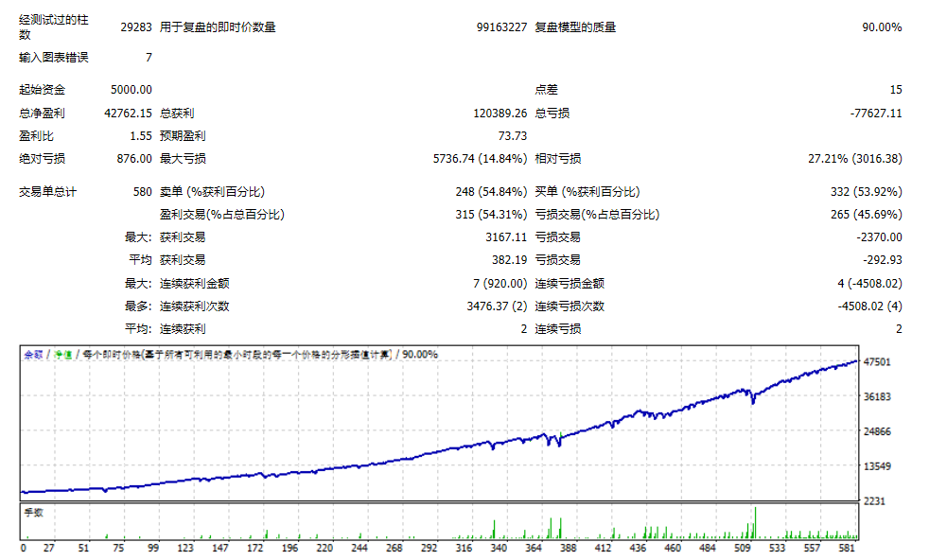This screenshot has height=560, width=929.
Task: Click the expected payoff value 73.73
Action: tap(513, 135)
